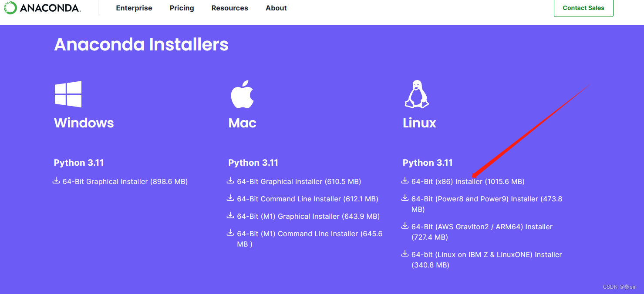Screen dimensions: 644x294
Task: Click the Linux penguin icon
Action: [417, 94]
